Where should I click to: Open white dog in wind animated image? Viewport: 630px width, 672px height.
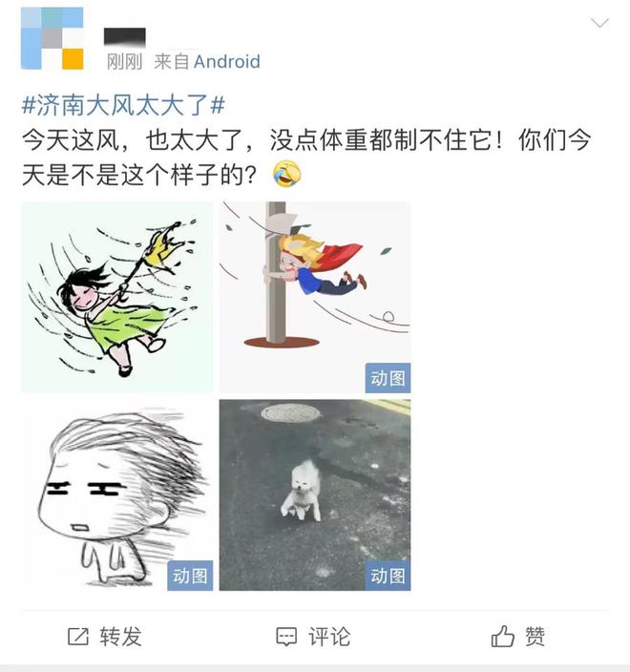coord(315,495)
